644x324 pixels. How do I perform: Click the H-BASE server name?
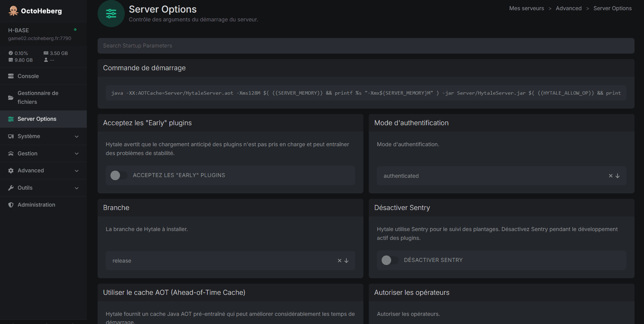[18, 30]
